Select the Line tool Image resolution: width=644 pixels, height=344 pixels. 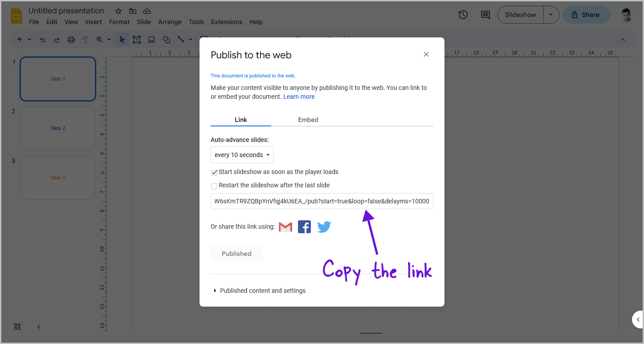pos(181,39)
